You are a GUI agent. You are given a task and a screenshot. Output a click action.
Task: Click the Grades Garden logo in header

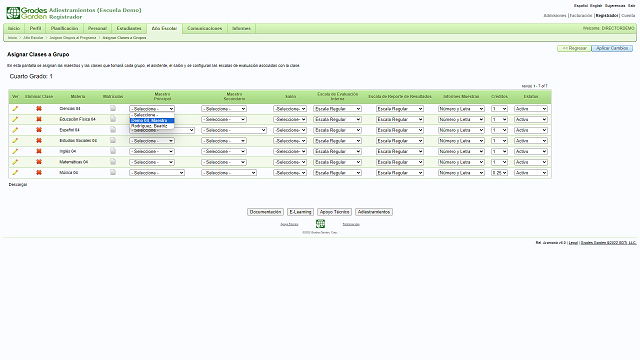pyautogui.click(x=27, y=13)
